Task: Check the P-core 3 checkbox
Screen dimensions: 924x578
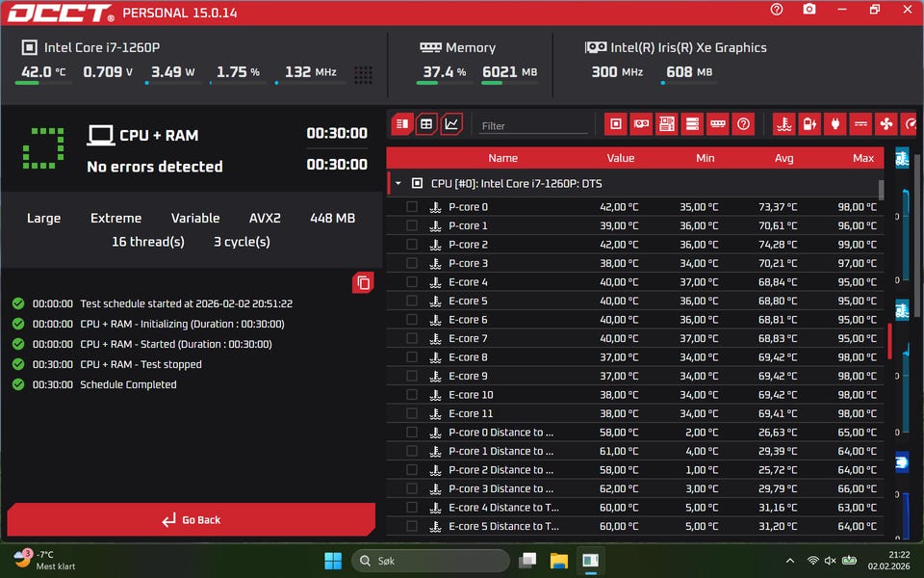Action: click(x=412, y=263)
